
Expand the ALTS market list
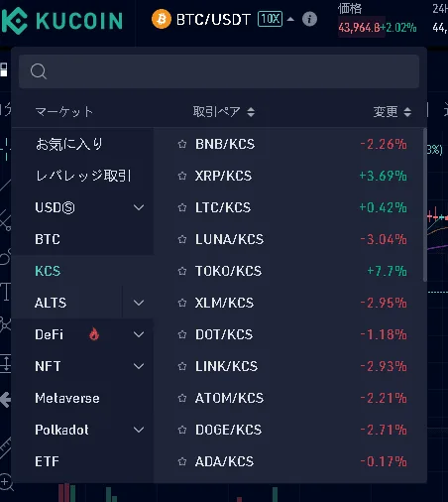[x=139, y=303]
